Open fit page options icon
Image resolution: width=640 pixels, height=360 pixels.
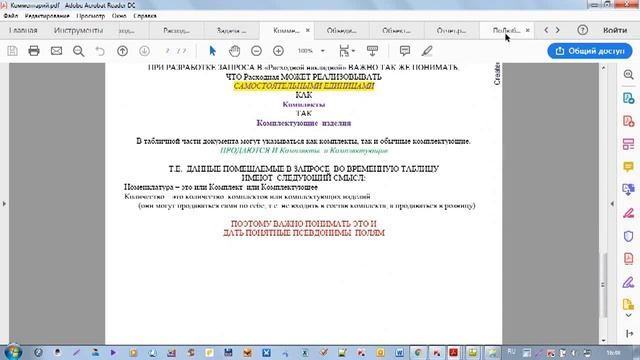pos(347,51)
